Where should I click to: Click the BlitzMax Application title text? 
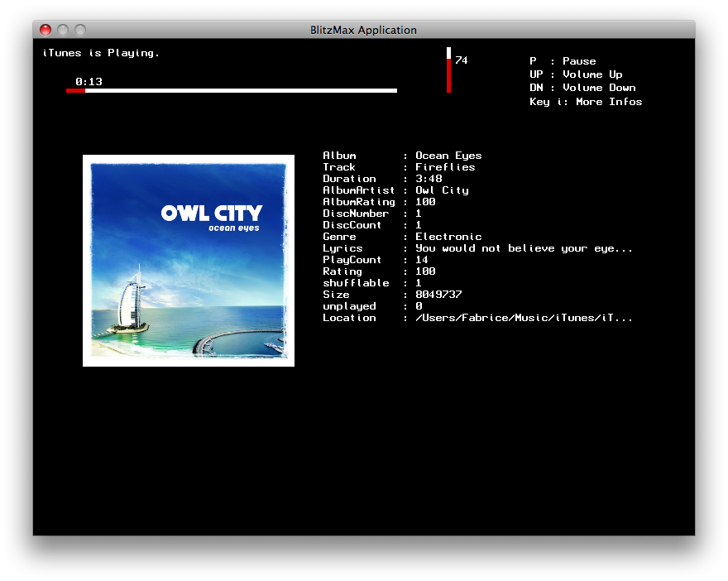click(x=363, y=30)
